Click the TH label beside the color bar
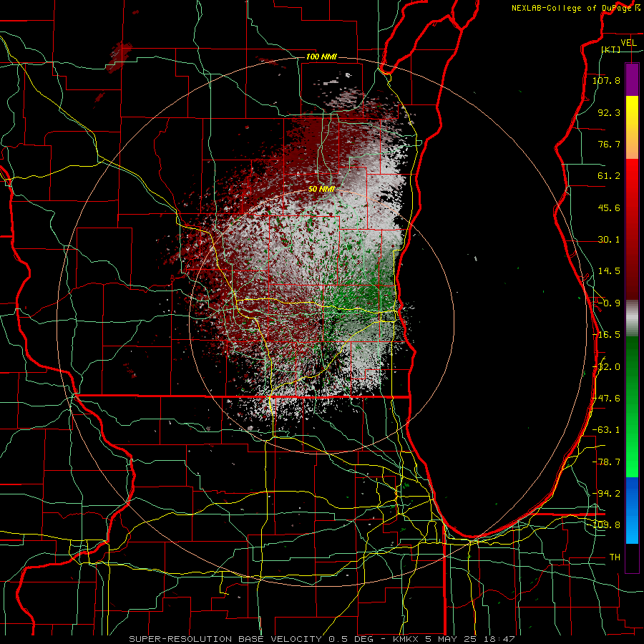This screenshot has width=644, height=644. [x=615, y=557]
